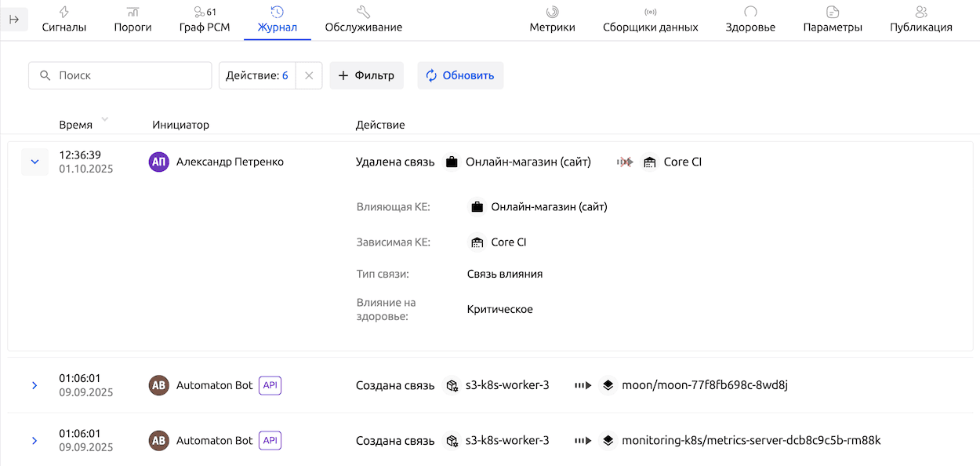Sort by the Время column arrow
Viewport: 980px width, 466px height.
pyautogui.click(x=104, y=120)
